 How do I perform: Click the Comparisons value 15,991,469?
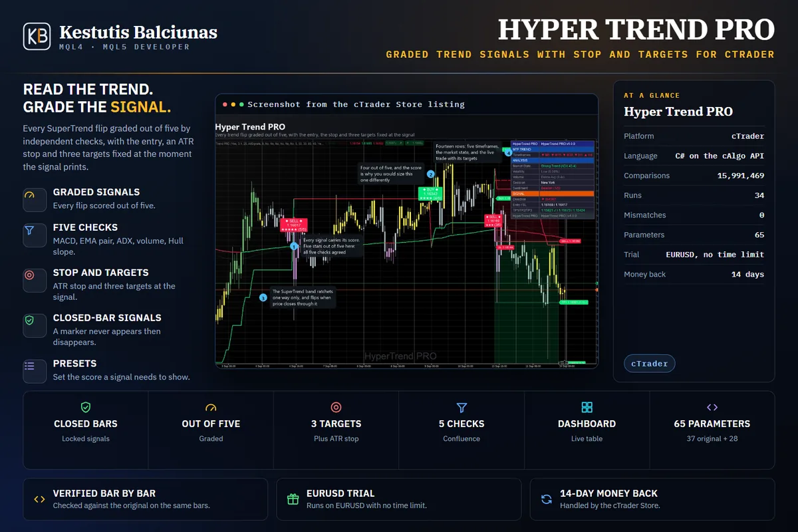click(741, 176)
